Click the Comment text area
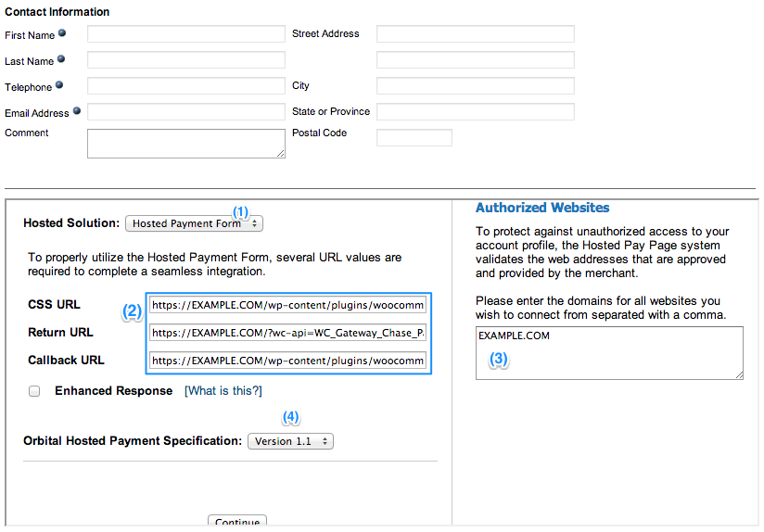Image resolution: width=764 pixels, height=532 pixels. pyautogui.click(x=186, y=144)
